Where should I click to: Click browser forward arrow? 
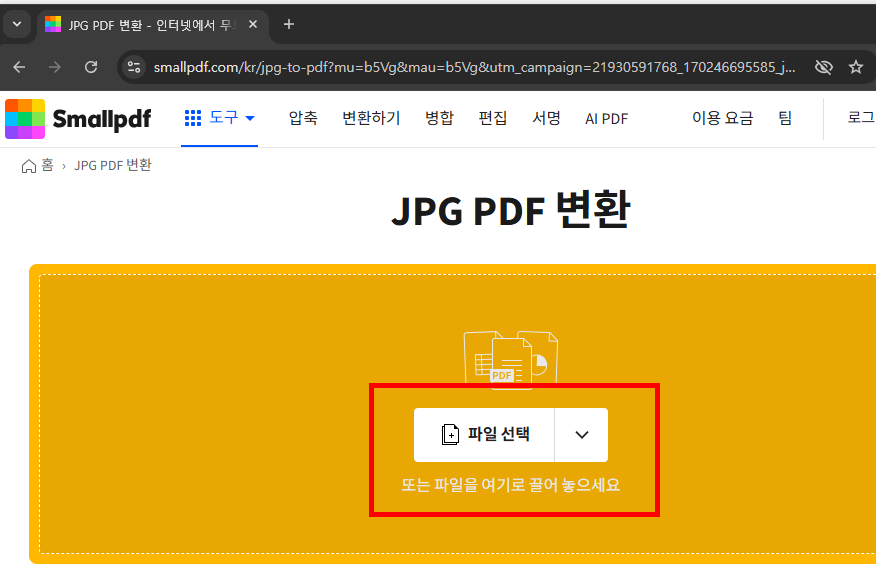tap(55, 68)
